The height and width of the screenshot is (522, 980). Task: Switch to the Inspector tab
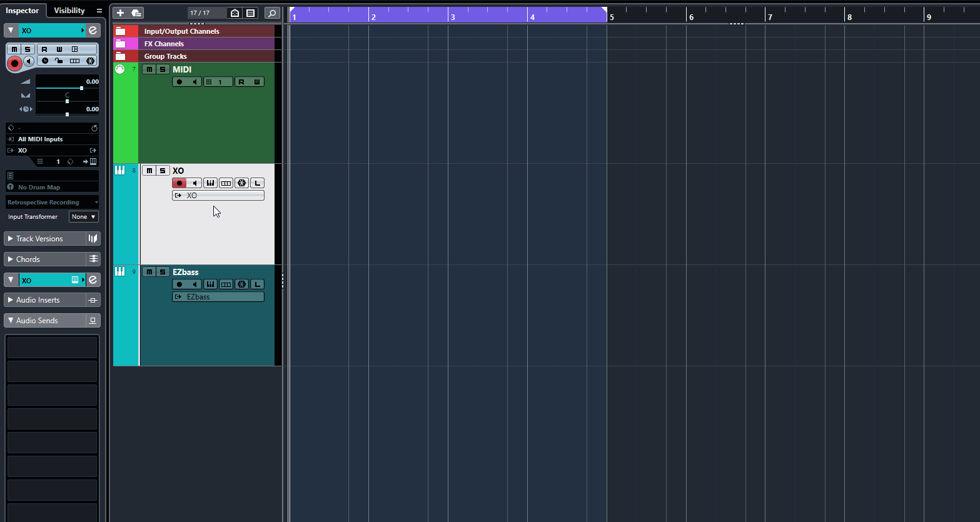click(23, 11)
